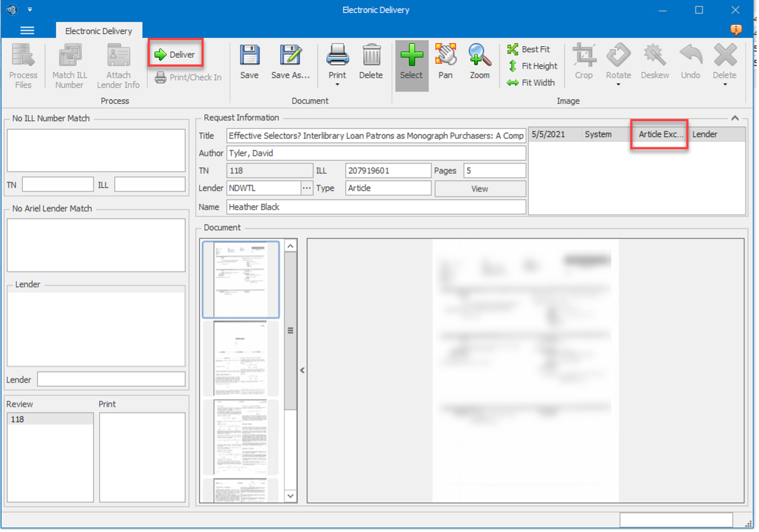Click the Undo icon
The width and height of the screenshot is (759, 532).
(690, 62)
